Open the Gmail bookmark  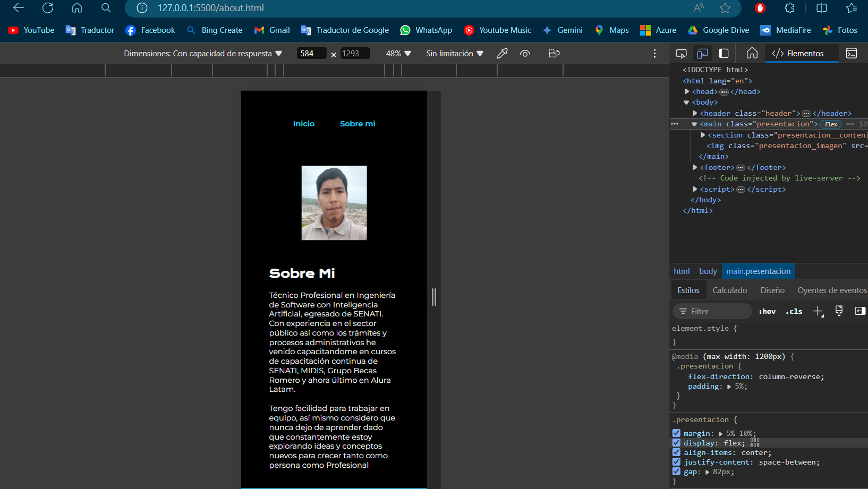pyautogui.click(x=272, y=30)
